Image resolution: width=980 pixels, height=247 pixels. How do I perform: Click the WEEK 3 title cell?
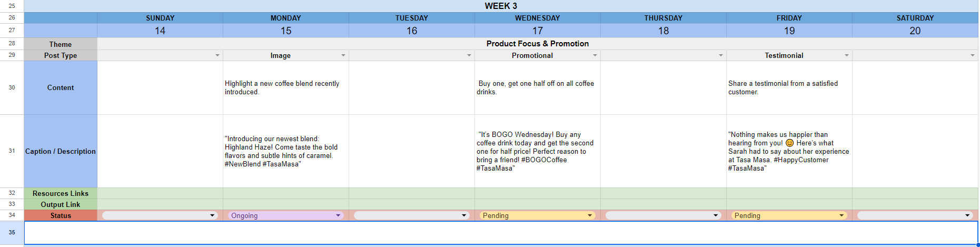pyautogui.click(x=501, y=6)
